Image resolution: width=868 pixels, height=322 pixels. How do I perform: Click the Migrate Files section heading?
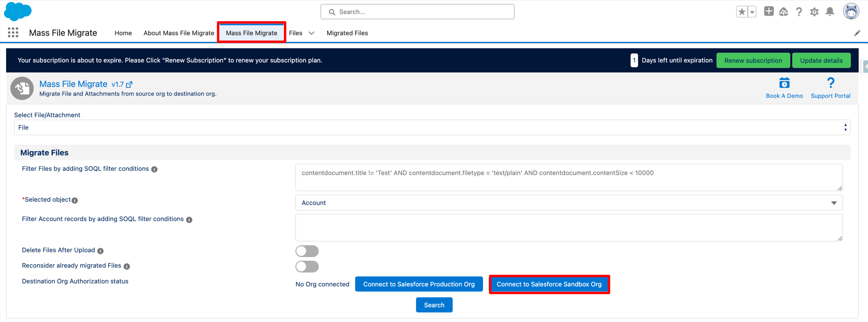point(44,153)
